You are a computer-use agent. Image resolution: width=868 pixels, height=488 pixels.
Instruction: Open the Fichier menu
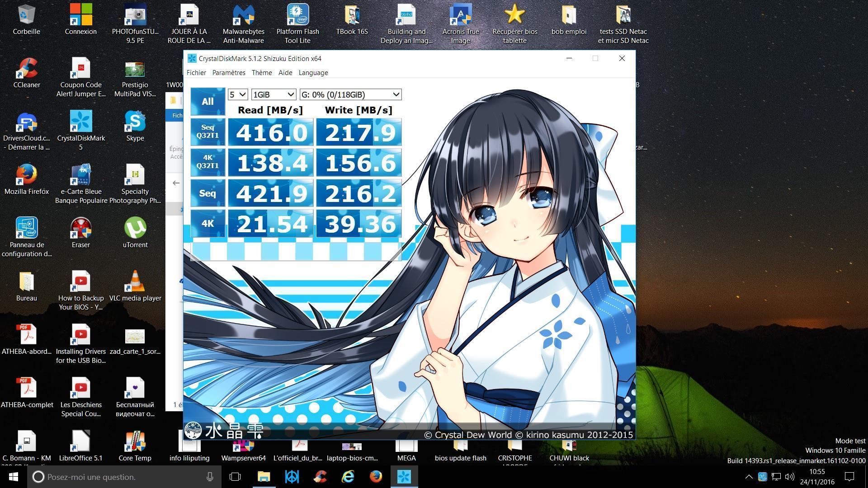196,73
